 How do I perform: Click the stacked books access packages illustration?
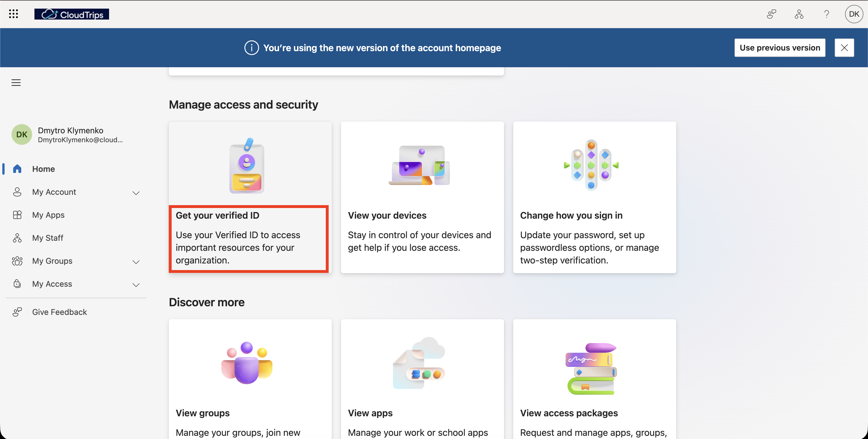coord(591,369)
